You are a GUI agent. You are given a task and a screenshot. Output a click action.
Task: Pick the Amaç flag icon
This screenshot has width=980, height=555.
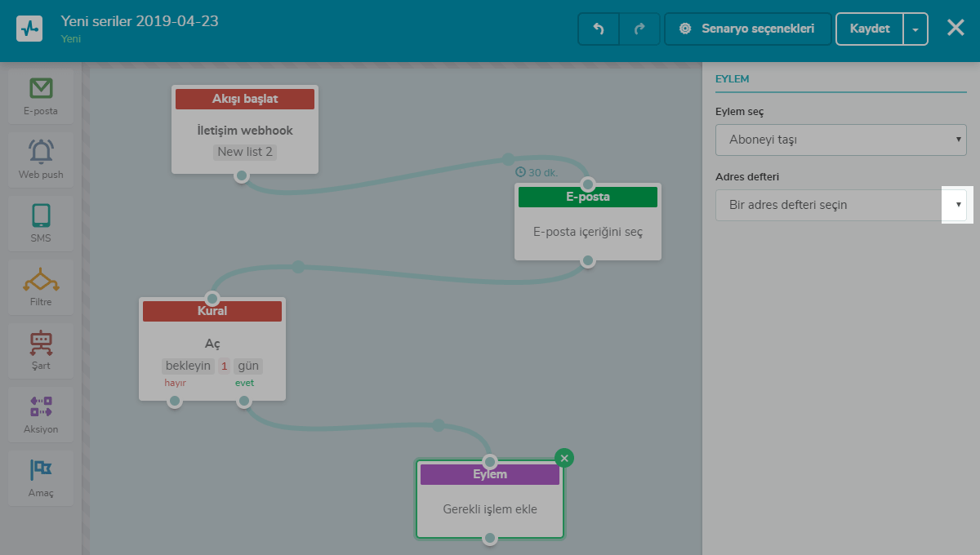coord(41,470)
